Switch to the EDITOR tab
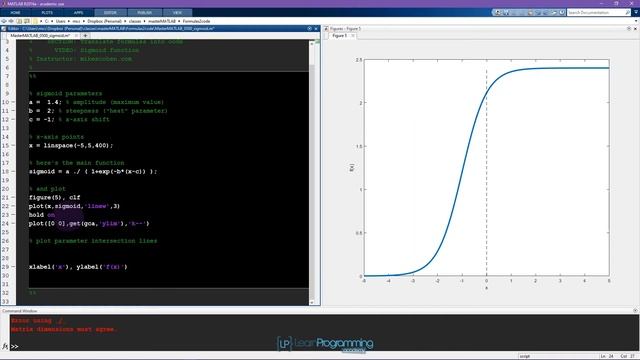The image size is (640, 360). tap(110, 13)
